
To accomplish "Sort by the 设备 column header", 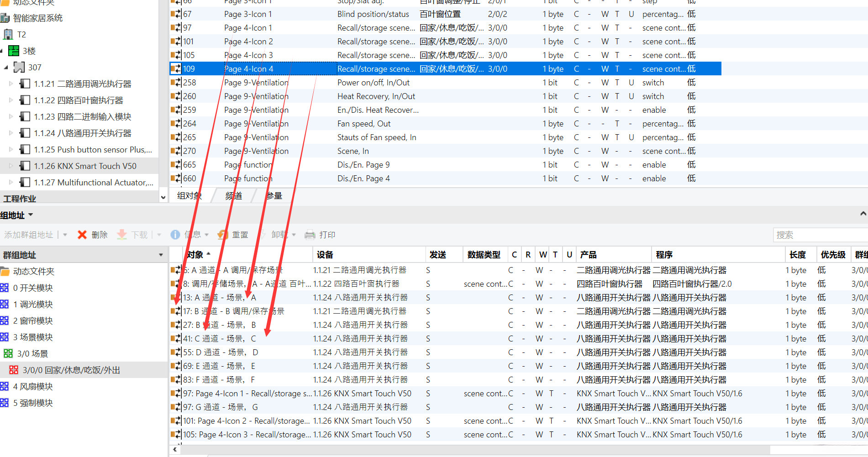I will 369,255.
